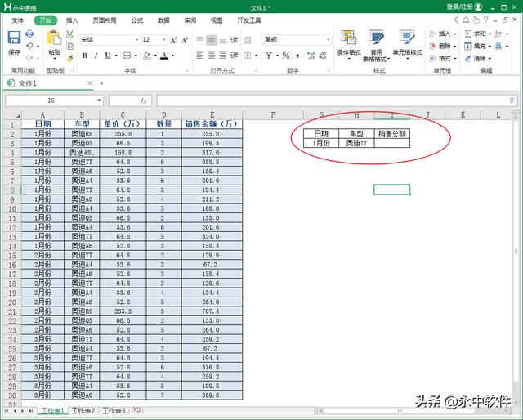
Task: Expand the 求和 autosum dropdown arrow
Action: click(x=489, y=34)
